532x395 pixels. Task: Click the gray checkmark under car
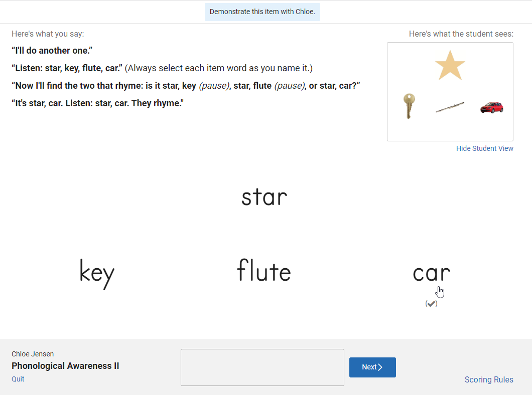[431, 304]
